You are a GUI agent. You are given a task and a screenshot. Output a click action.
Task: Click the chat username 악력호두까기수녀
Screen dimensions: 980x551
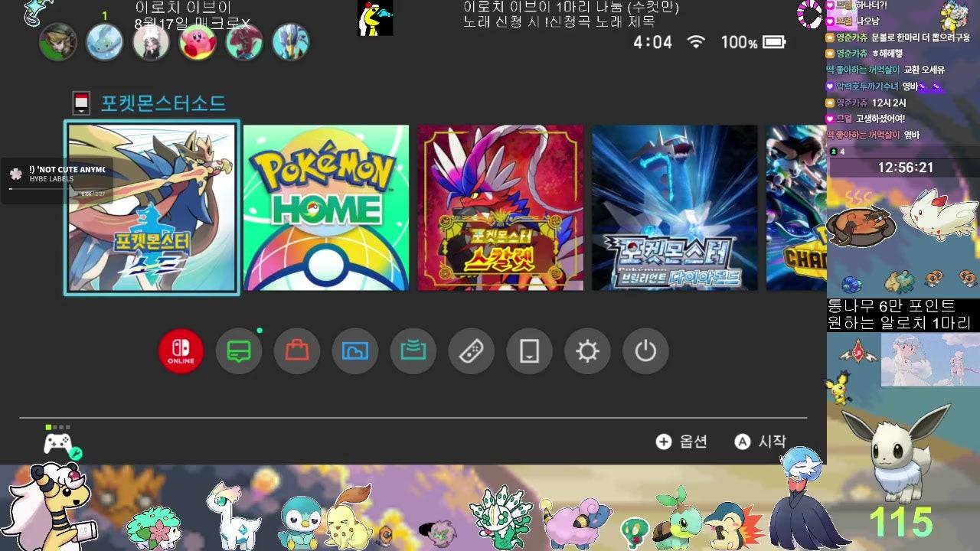click(x=867, y=86)
